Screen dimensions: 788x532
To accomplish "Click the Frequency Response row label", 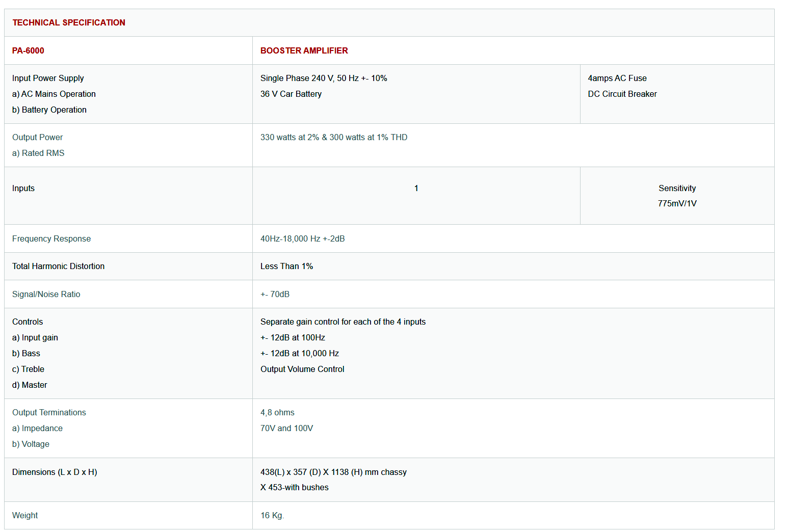I will (51, 238).
